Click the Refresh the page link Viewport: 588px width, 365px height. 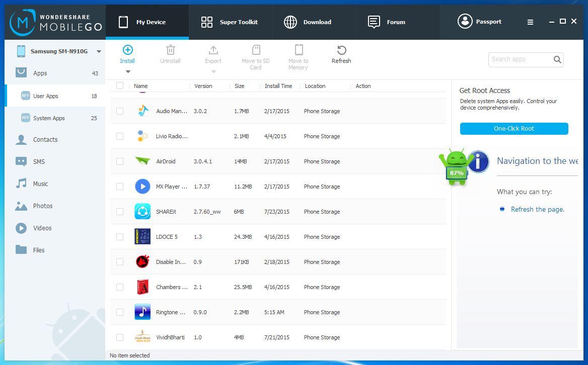pos(537,209)
